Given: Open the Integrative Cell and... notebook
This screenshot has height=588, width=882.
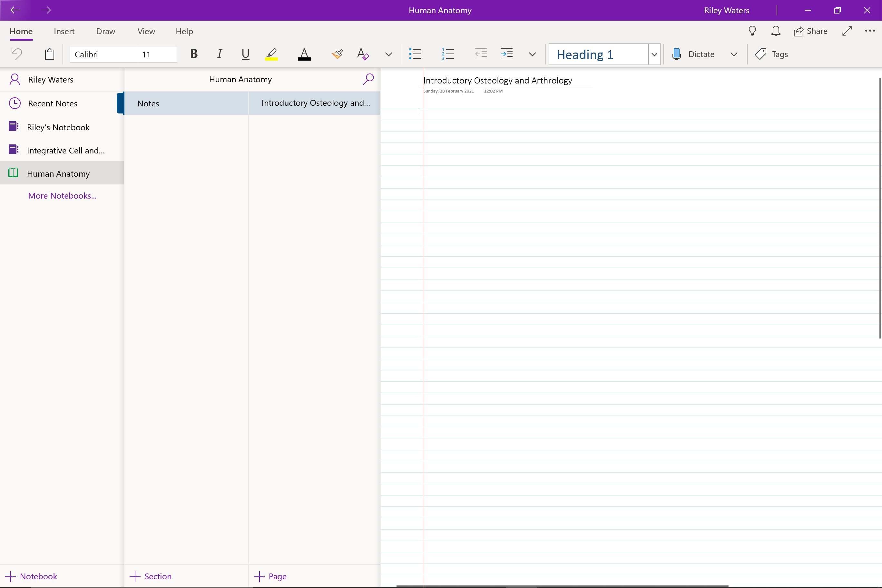Looking at the screenshot, I should coord(65,150).
